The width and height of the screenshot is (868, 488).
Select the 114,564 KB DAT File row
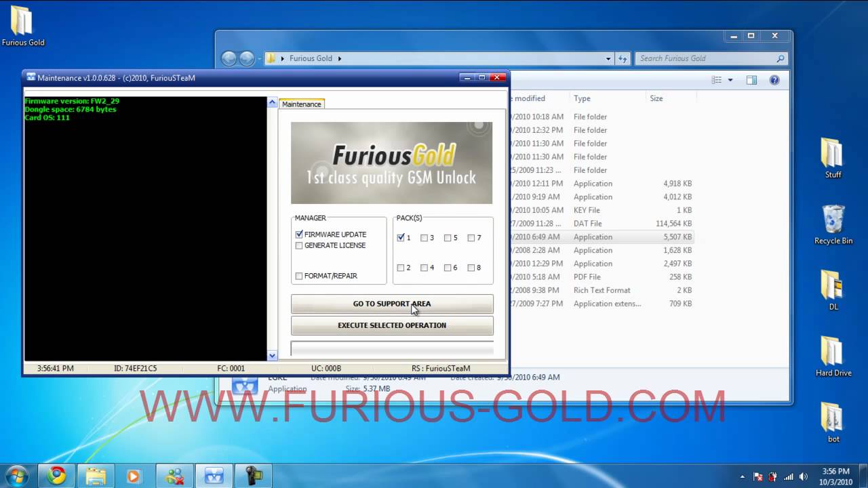pos(602,224)
